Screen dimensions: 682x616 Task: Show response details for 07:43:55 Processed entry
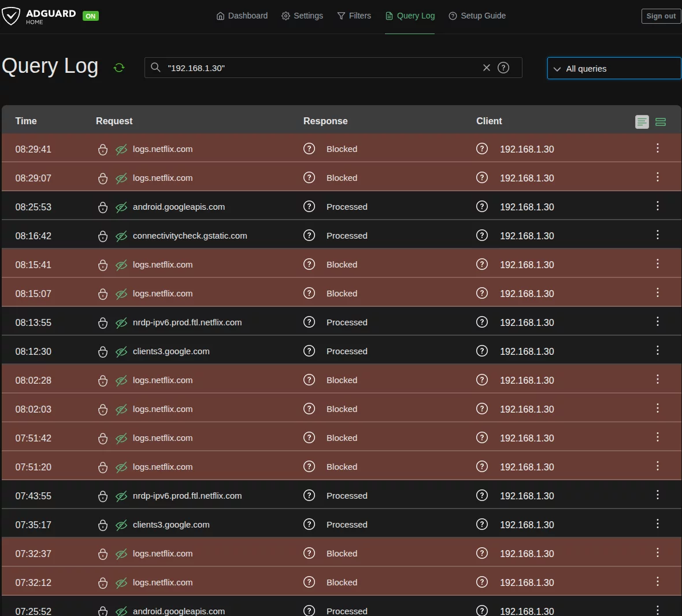pos(309,495)
